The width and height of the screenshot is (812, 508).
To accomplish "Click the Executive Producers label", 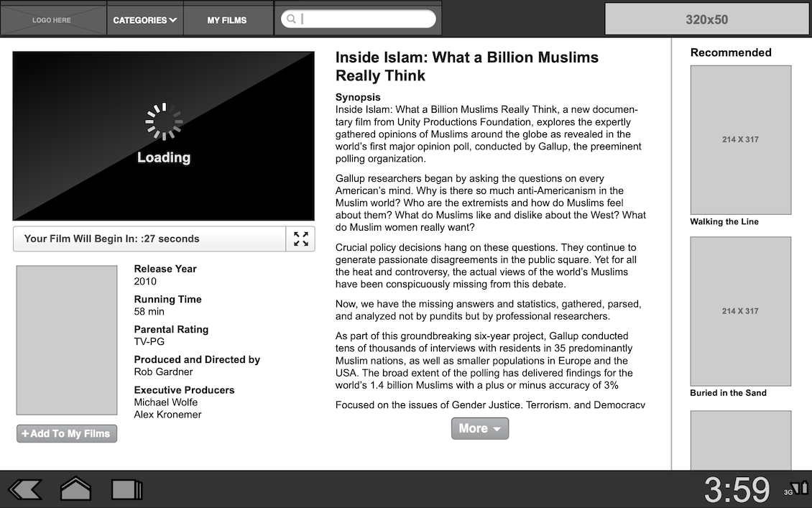I will pos(185,390).
